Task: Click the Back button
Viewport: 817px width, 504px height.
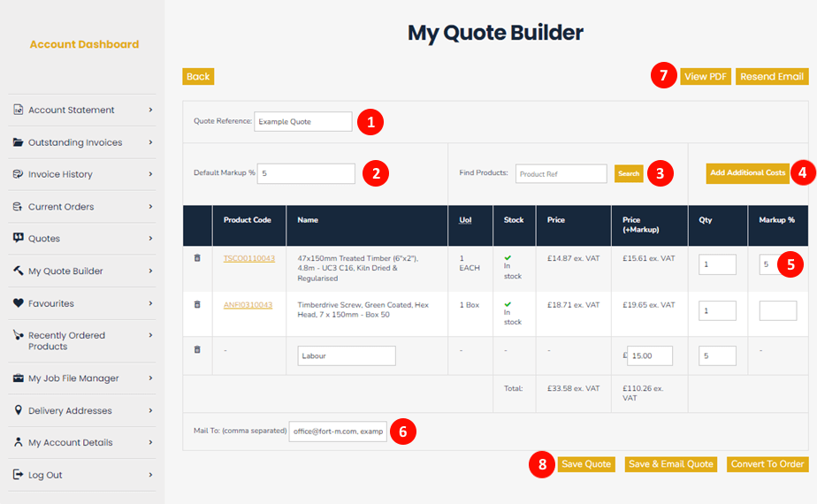Action: point(198,76)
